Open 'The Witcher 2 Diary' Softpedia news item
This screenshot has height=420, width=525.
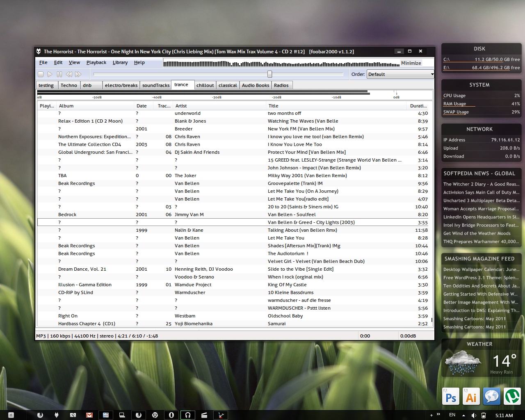pos(481,184)
